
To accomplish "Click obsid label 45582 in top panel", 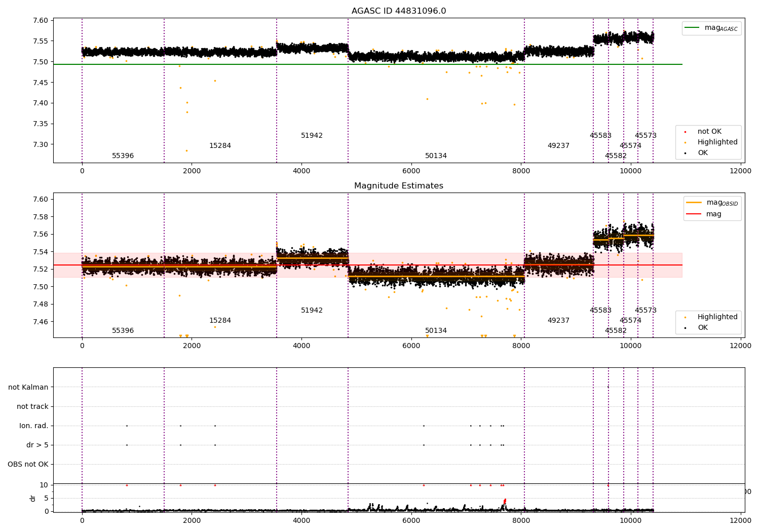I will pos(616,156).
